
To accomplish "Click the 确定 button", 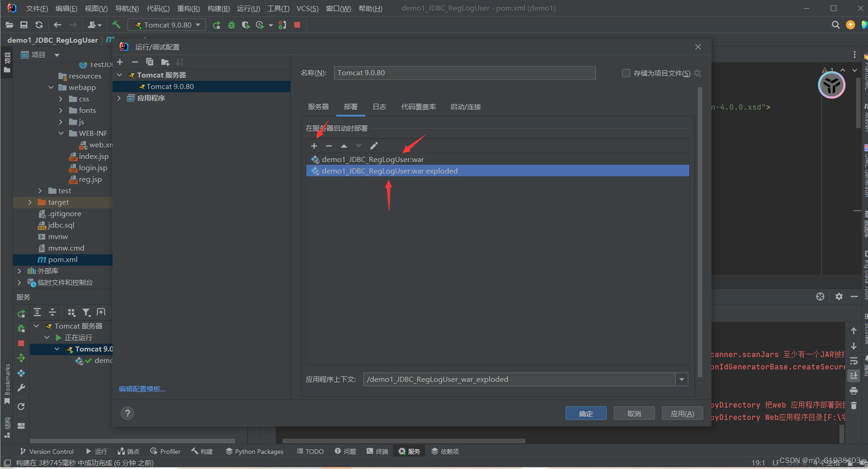I will tap(586, 413).
